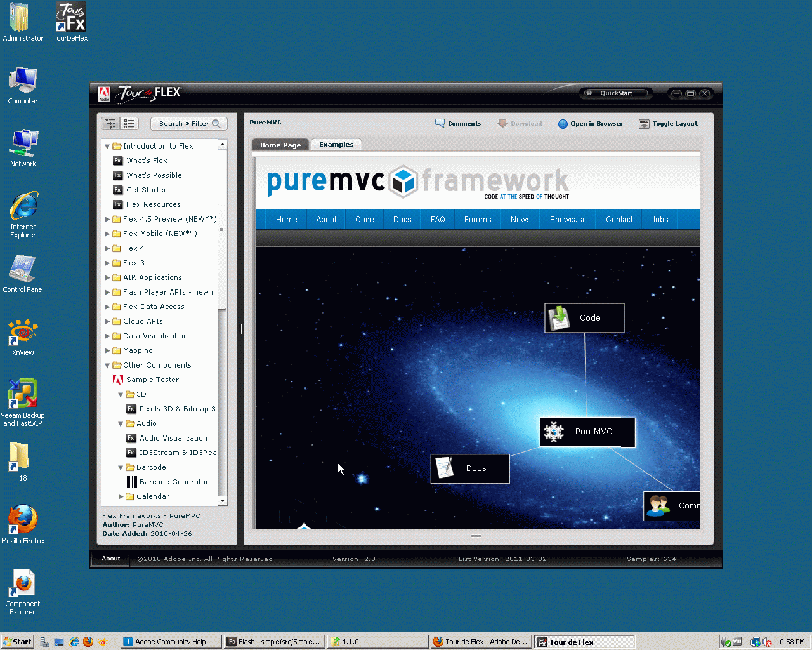Launch Mozilla Firefox from the desktop
The height and width of the screenshot is (650, 812).
pos(23,524)
